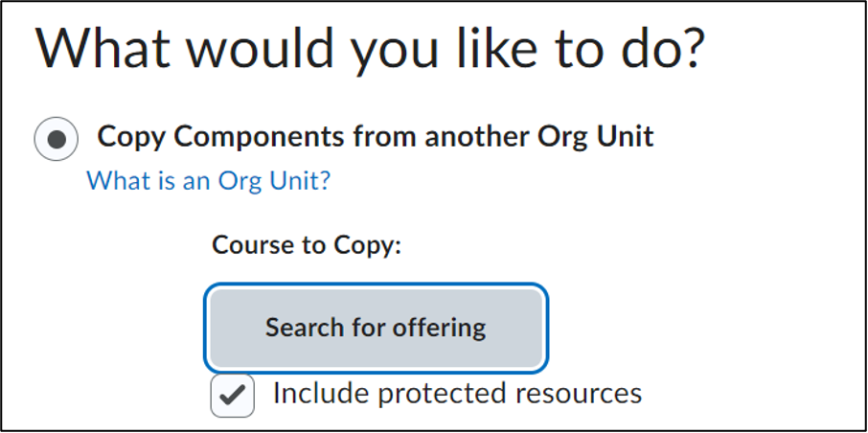Screen dimensions: 868x433
Task: Click the 'Include protected resources' label text
Action: (457, 393)
